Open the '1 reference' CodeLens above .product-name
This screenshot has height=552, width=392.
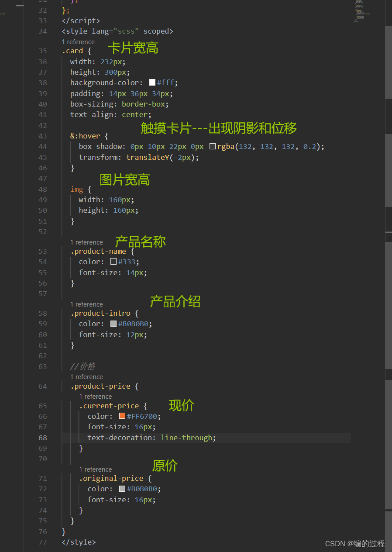click(x=87, y=242)
